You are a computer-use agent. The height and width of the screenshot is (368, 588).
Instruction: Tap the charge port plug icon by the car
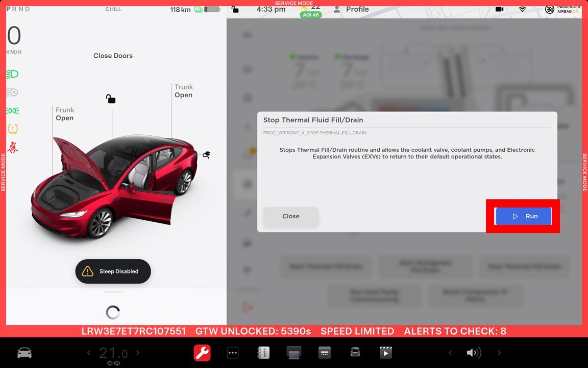coord(207,154)
